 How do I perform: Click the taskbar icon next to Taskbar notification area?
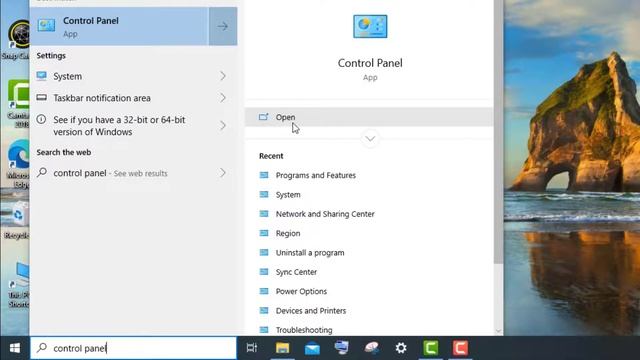click(x=41, y=98)
